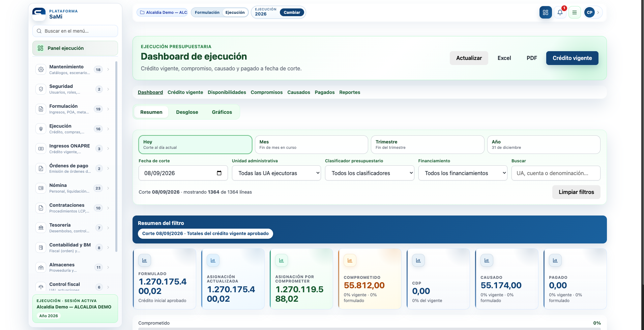Open the Clasificador presupuestario dropdown

point(370,173)
